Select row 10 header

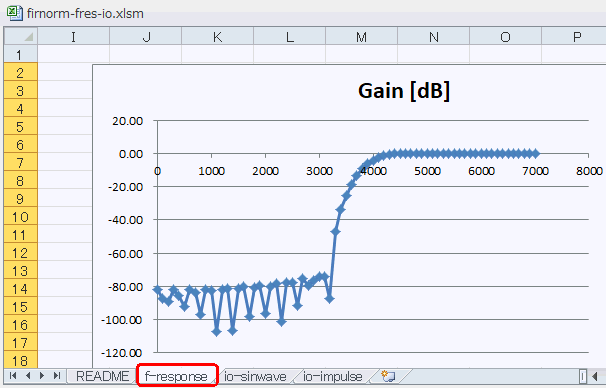[20, 216]
